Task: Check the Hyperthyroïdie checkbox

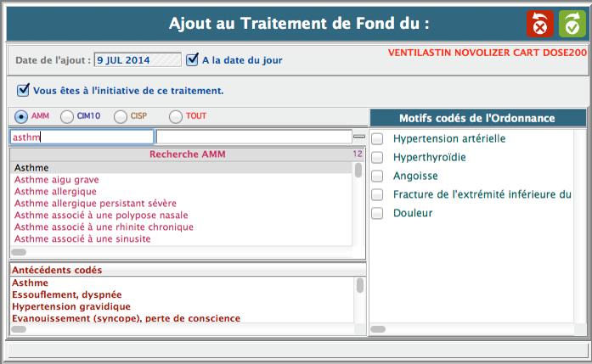Action: [378, 157]
